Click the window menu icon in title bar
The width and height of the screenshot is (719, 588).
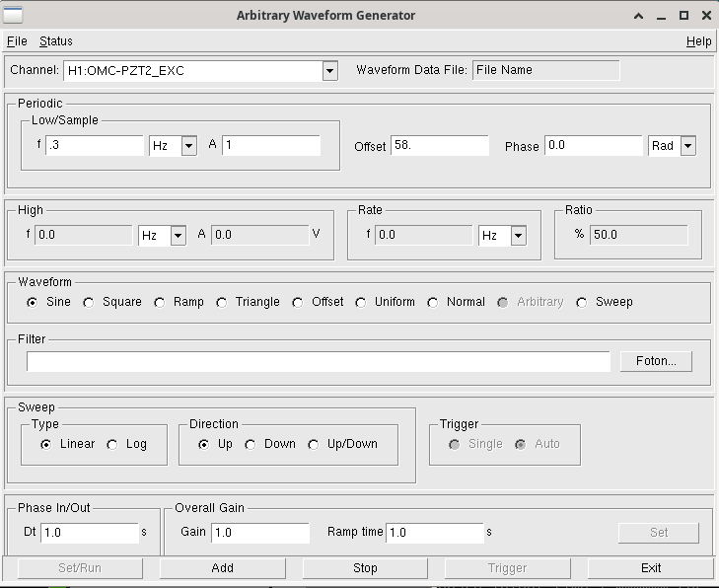coord(13,15)
